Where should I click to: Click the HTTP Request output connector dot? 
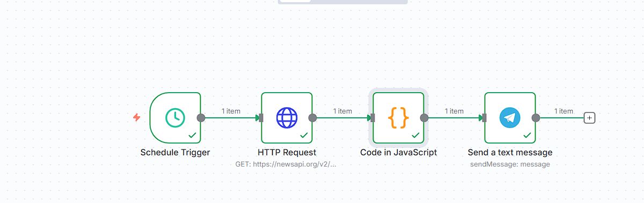tap(312, 118)
